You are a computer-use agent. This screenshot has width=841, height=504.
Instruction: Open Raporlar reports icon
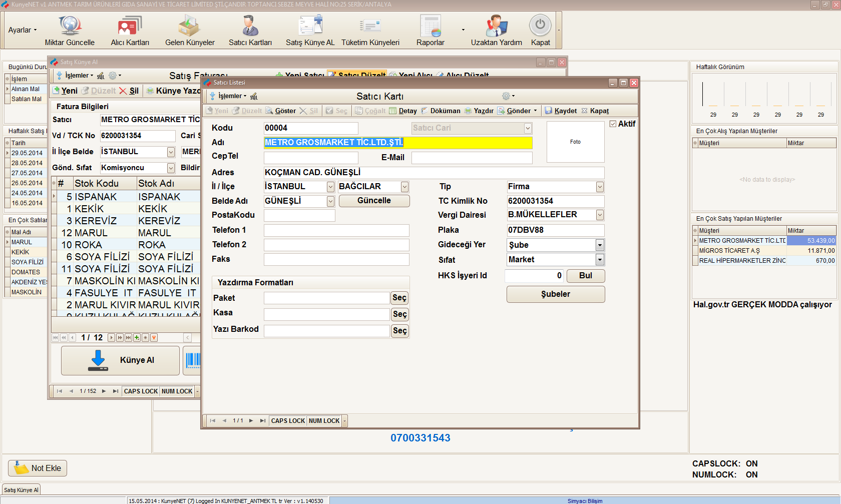[x=431, y=31]
